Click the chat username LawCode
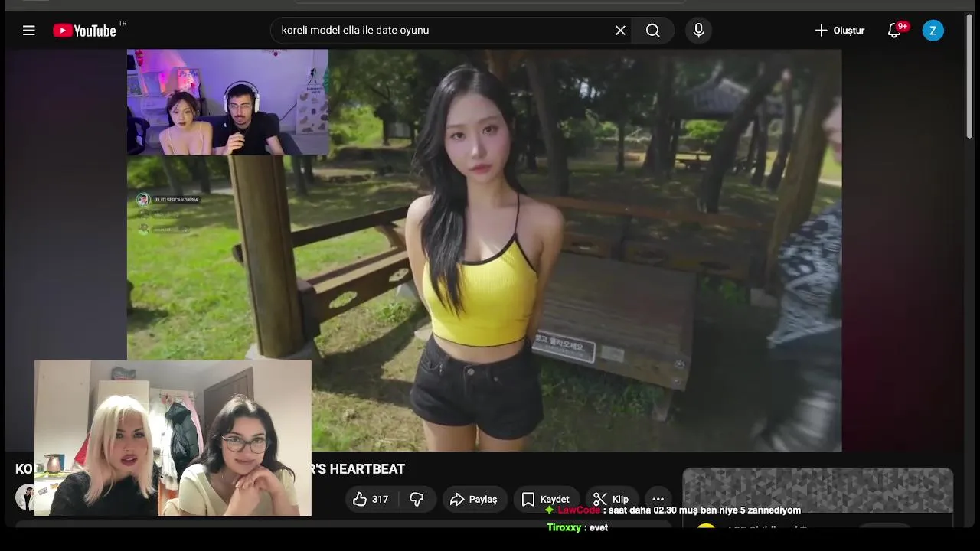 579,510
